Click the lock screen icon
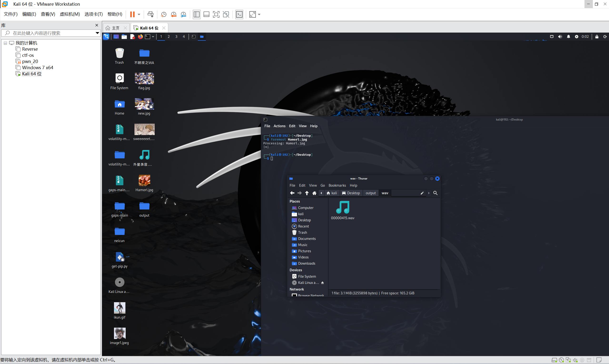This screenshot has width=609, height=364. [597, 37]
